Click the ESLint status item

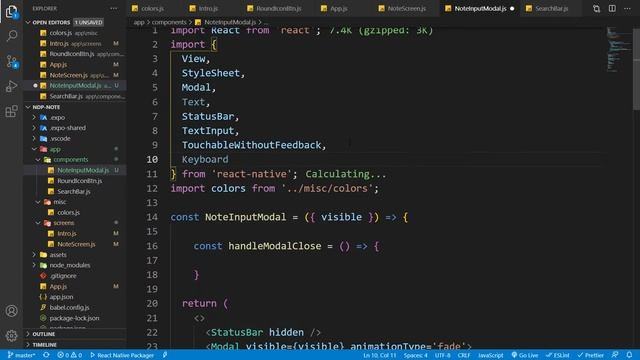pos(558,355)
